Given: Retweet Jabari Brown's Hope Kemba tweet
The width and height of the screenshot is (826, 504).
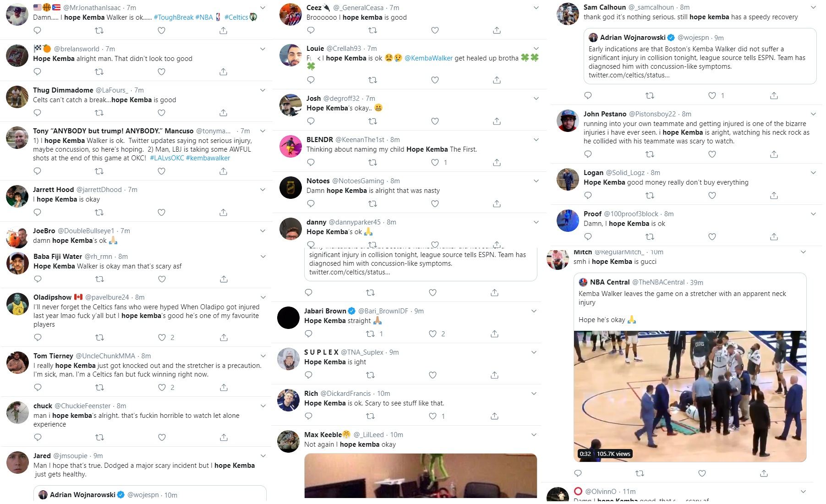Looking at the screenshot, I should pos(370,334).
